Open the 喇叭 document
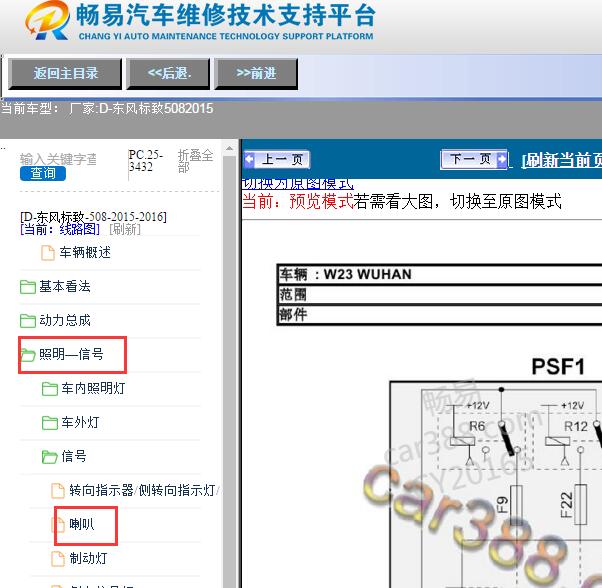The width and height of the screenshot is (602, 588). click(81, 524)
